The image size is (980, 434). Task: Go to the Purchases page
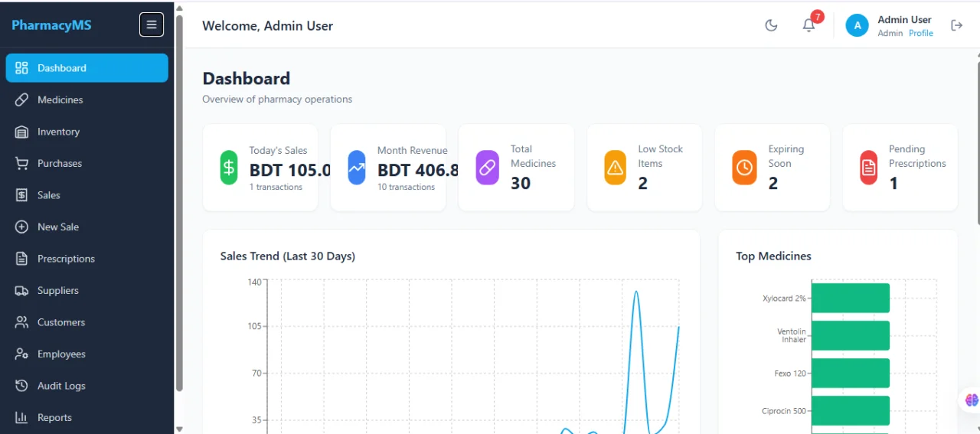(87, 163)
